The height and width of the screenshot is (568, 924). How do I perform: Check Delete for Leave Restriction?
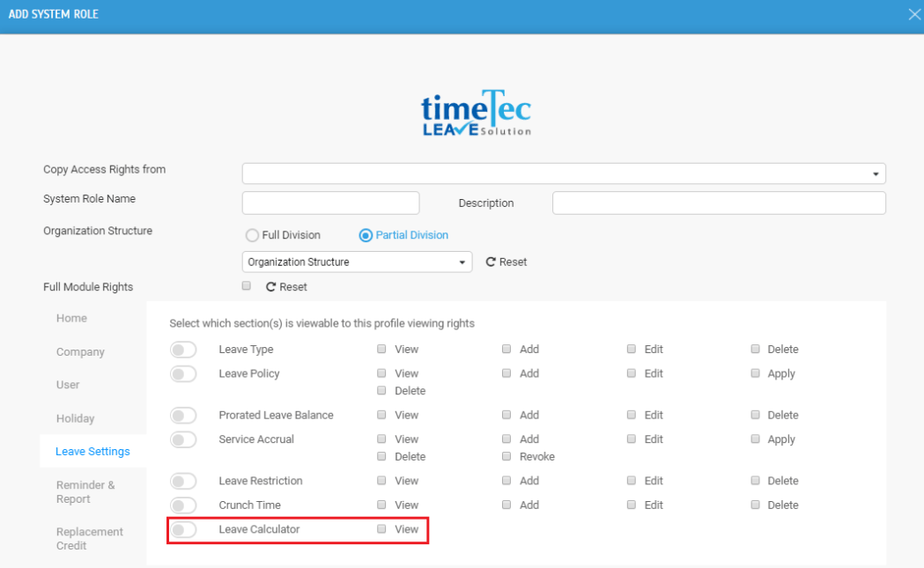point(755,480)
